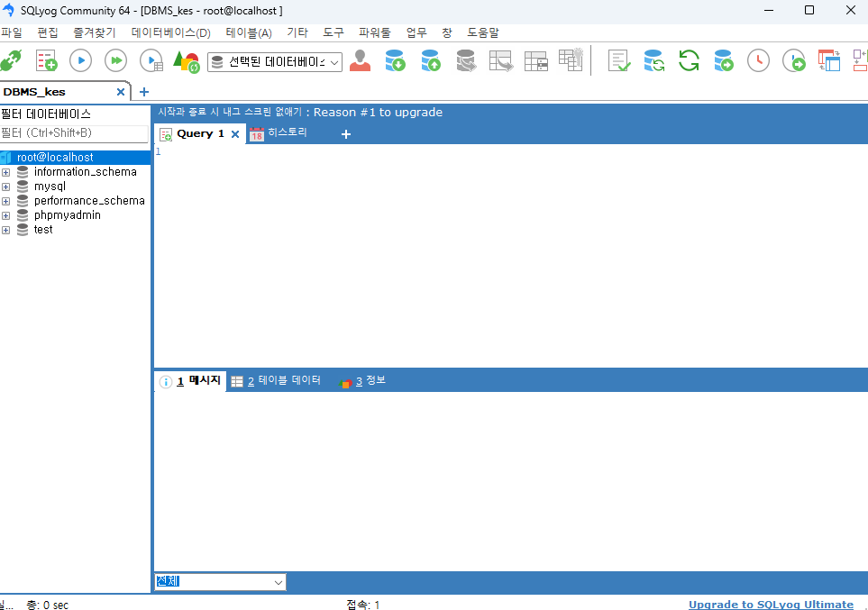Screen dimensions: 868x610
Task: Open the scheduled jobs clock icon
Action: pyautogui.click(x=758, y=60)
